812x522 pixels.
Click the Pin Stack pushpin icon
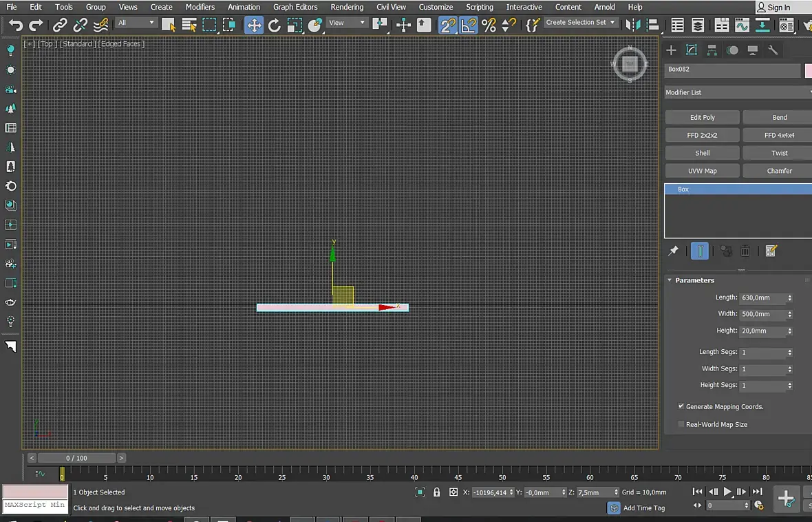click(673, 251)
